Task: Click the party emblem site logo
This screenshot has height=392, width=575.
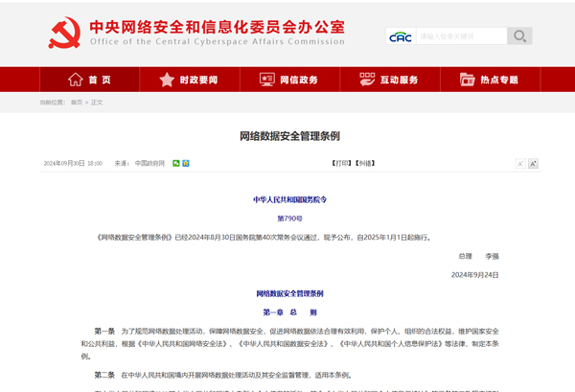Action: tap(65, 34)
